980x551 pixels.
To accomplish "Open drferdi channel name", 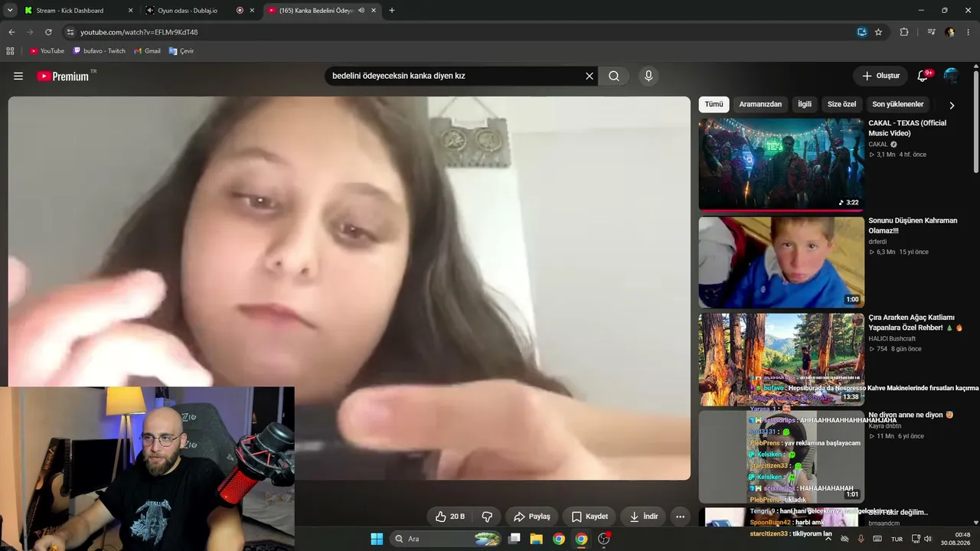I will (x=877, y=242).
